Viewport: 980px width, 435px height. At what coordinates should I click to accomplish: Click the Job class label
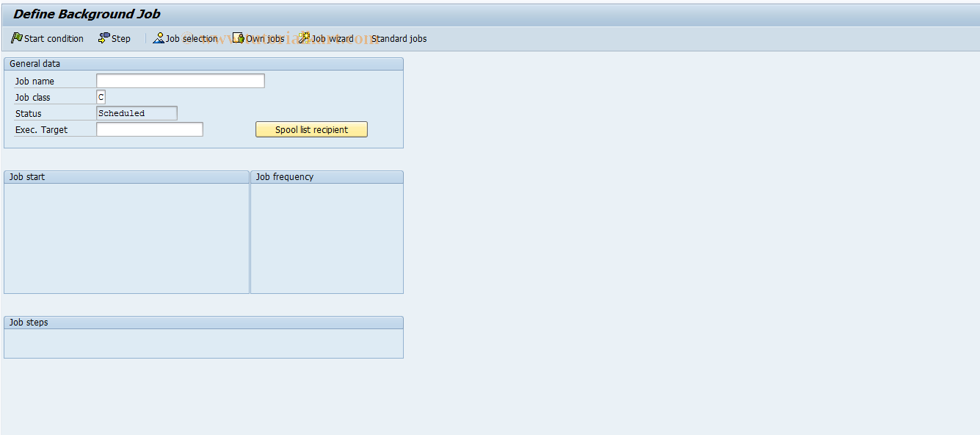pyautogui.click(x=33, y=98)
